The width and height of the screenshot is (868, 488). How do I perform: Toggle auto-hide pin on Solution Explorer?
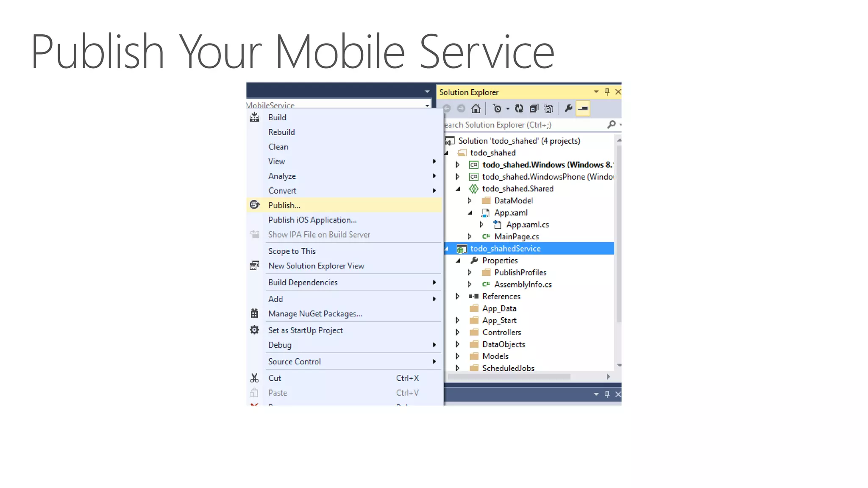click(x=607, y=91)
